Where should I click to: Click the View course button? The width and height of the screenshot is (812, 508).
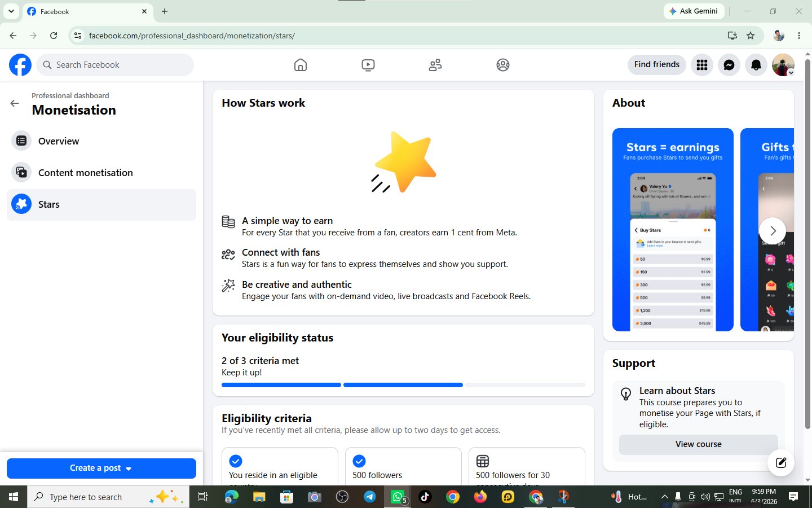tap(699, 444)
